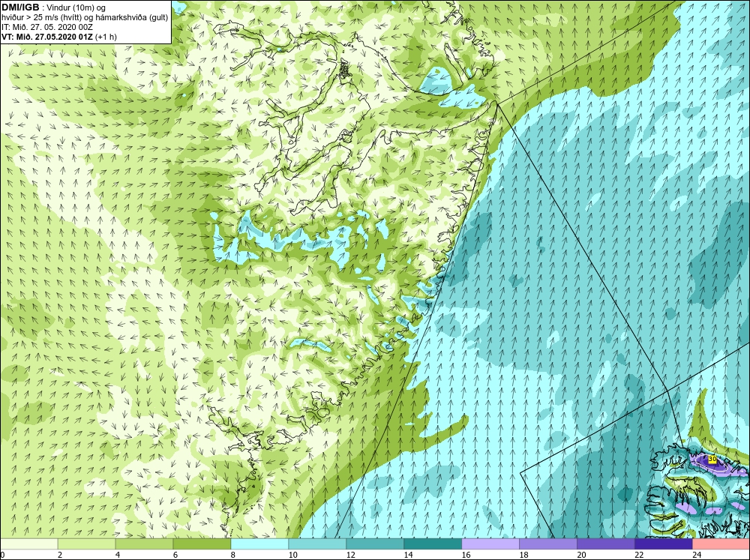Click the legend scale value '18'
This screenshot has width=750, height=560.
point(523,555)
